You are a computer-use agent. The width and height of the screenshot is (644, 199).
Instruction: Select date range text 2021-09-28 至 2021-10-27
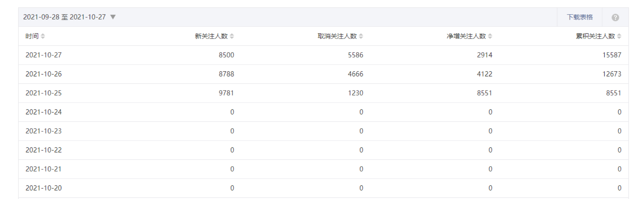[x=64, y=17]
